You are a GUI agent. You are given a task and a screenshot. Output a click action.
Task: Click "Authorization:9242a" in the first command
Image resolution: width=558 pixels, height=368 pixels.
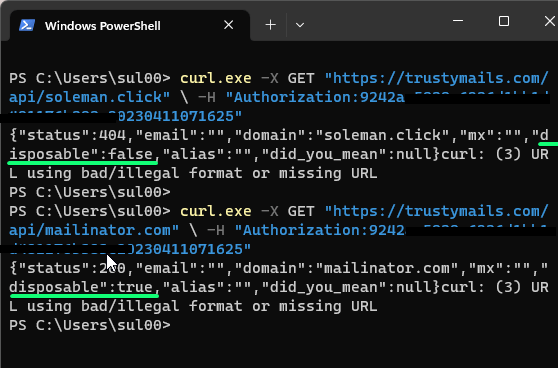pos(315,97)
